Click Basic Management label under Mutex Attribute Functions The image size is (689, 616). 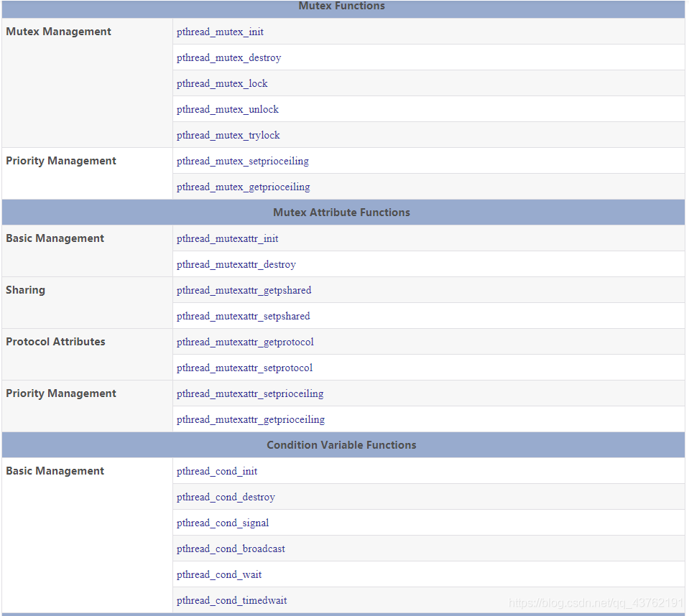pyautogui.click(x=55, y=238)
